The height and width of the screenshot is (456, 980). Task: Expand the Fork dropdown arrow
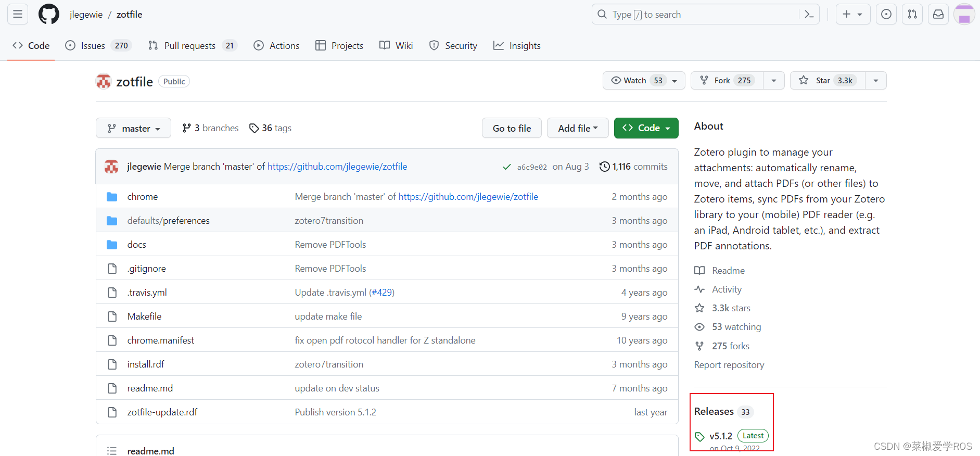774,81
